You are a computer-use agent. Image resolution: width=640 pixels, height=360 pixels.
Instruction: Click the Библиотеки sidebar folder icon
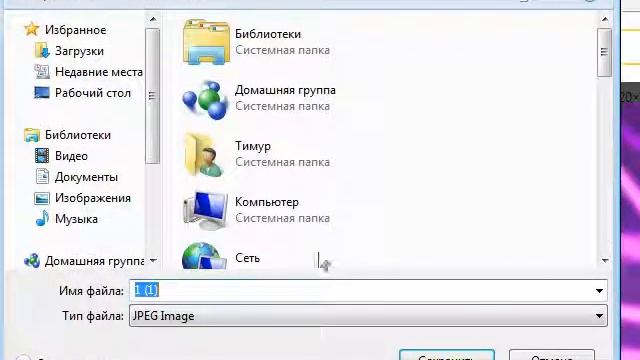pyautogui.click(x=31, y=135)
